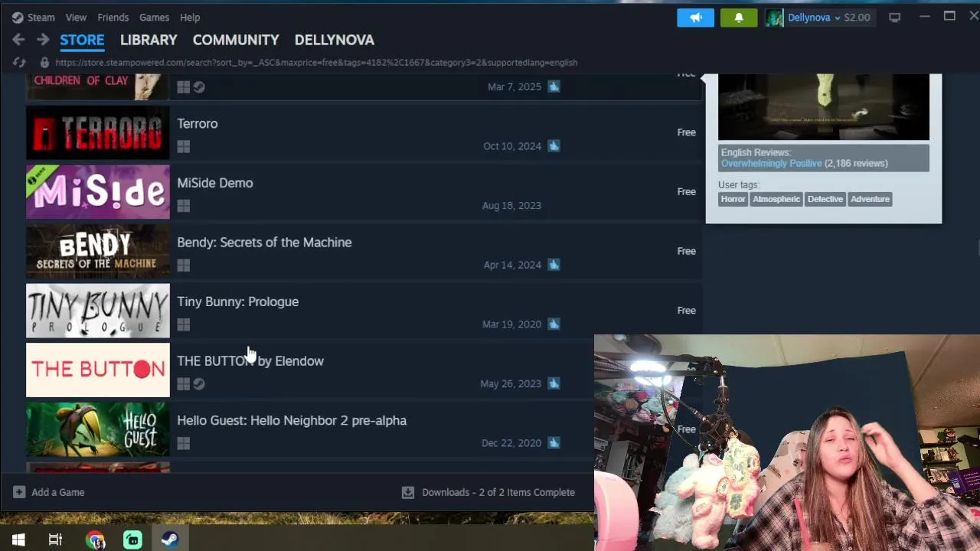Open the View menu
The height and width of the screenshot is (551, 980).
pos(76,17)
